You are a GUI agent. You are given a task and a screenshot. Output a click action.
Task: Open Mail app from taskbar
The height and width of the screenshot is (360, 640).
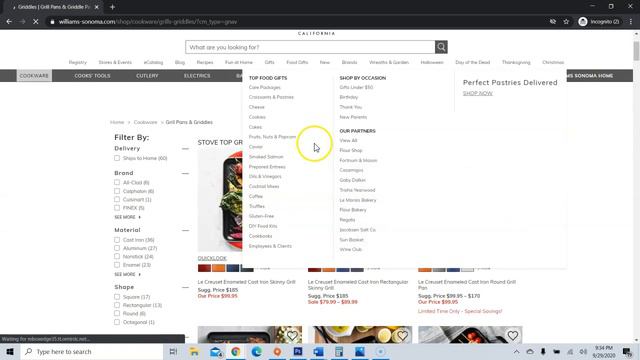point(216,351)
